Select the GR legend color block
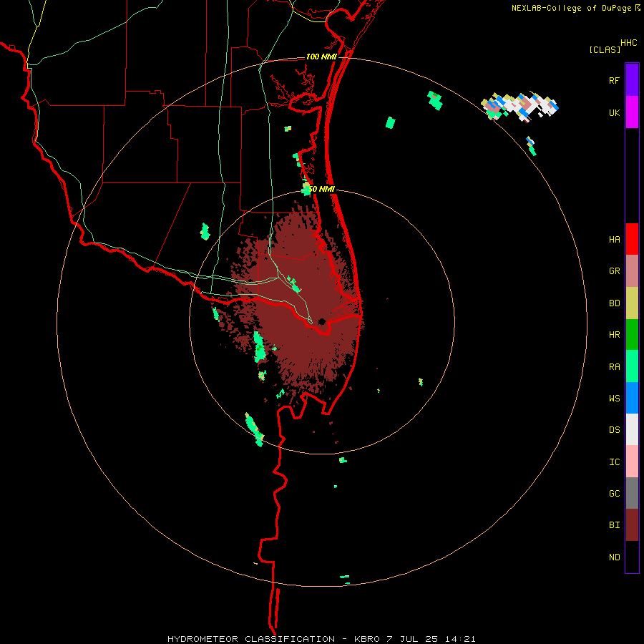This screenshot has height=644, width=644. pyautogui.click(x=632, y=271)
